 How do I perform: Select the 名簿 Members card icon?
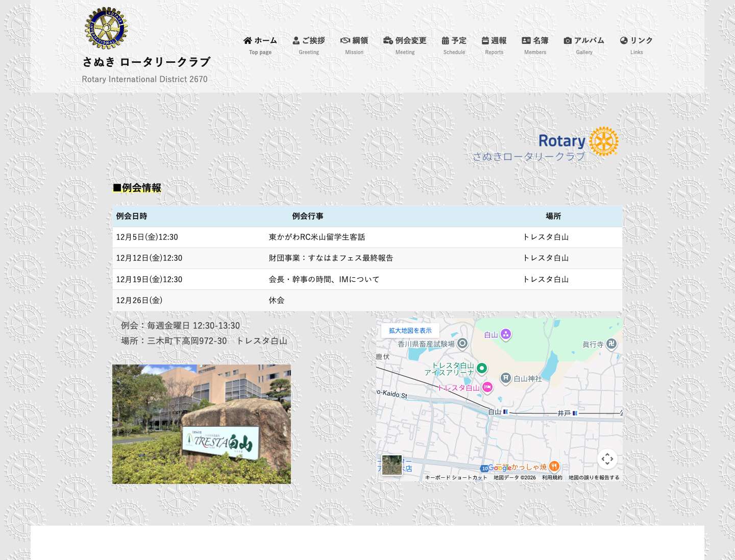(525, 40)
